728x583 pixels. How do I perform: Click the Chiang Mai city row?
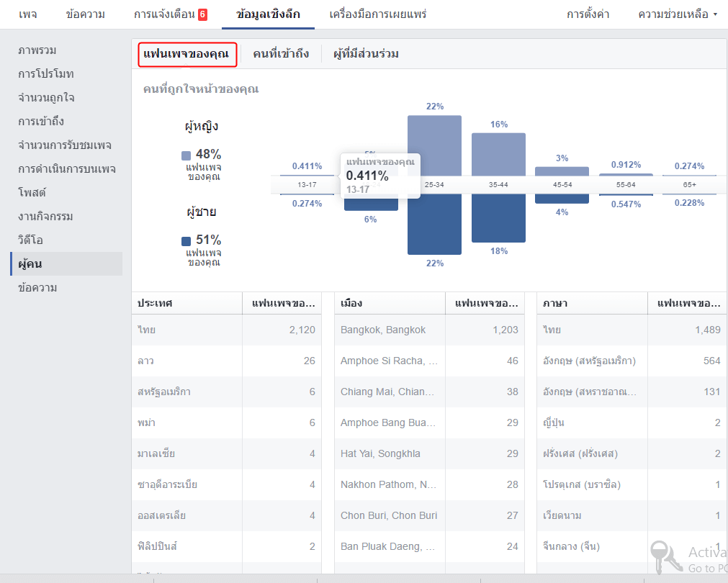point(429,392)
